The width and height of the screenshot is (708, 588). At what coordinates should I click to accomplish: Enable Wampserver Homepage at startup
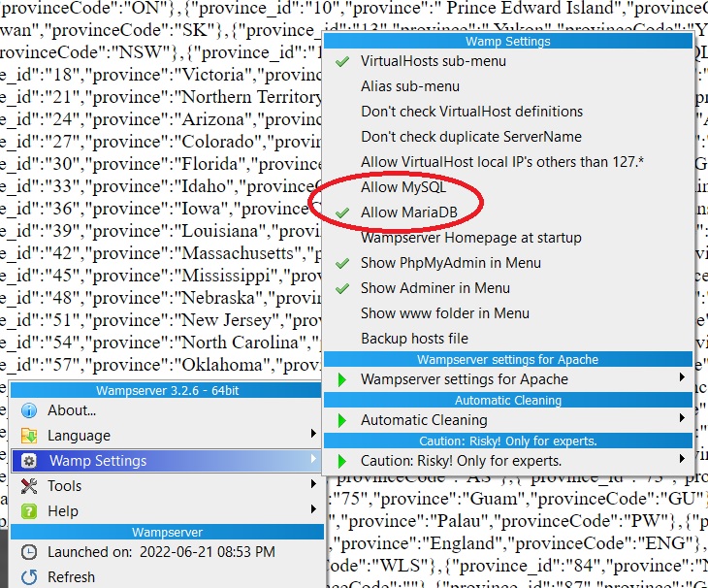[508, 238]
